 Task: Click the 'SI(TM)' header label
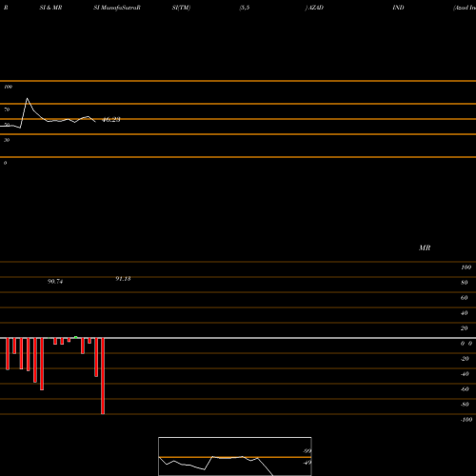[x=181, y=8]
